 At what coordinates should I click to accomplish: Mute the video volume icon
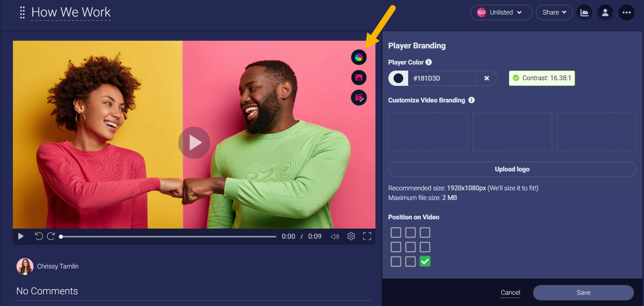tap(335, 236)
